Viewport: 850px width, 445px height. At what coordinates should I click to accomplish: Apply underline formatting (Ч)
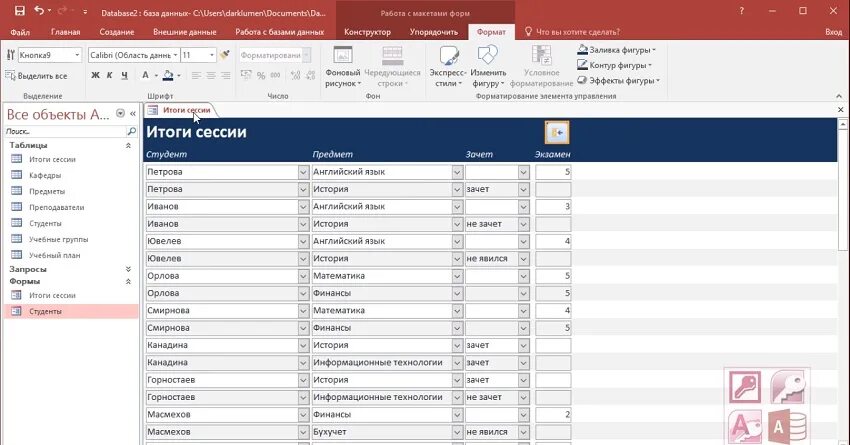[x=125, y=75]
